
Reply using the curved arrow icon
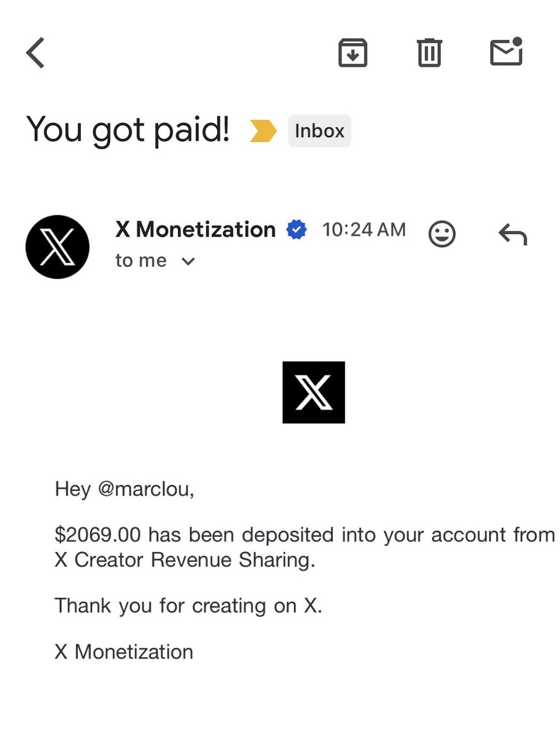pyautogui.click(x=512, y=235)
